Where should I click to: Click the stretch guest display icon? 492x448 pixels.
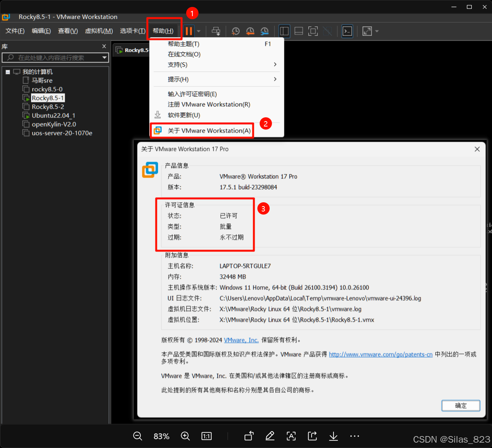click(x=367, y=31)
